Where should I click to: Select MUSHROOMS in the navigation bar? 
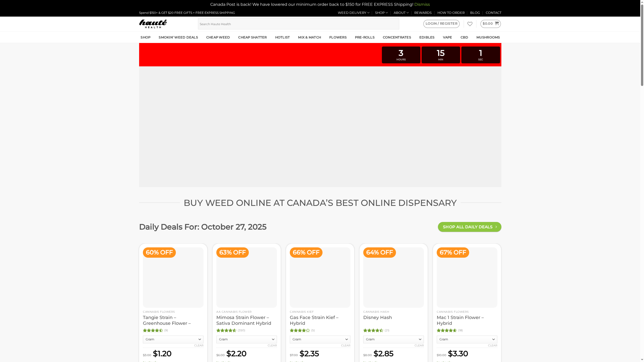click(488, 37)
